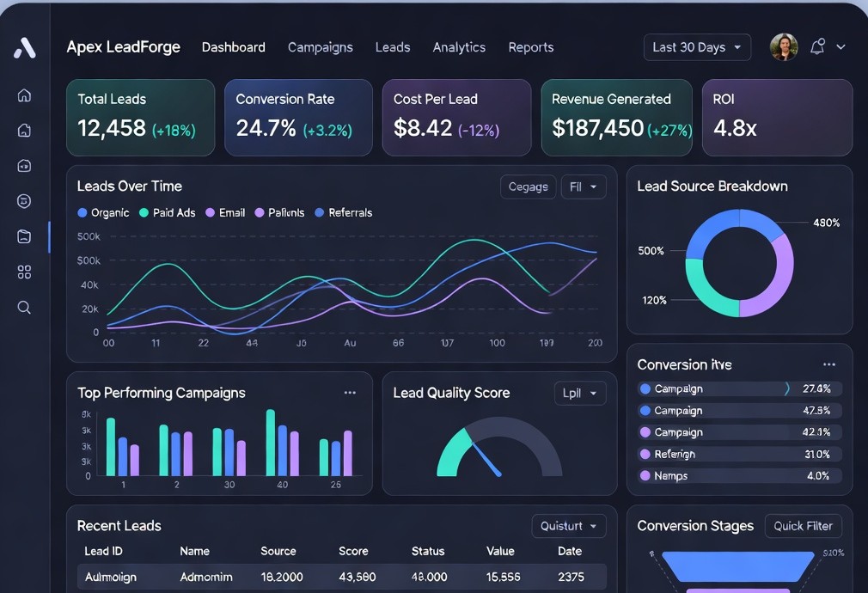868x593 pixels.
Task: Sort by Lead ID column header
Action: (x=103, y=551)
